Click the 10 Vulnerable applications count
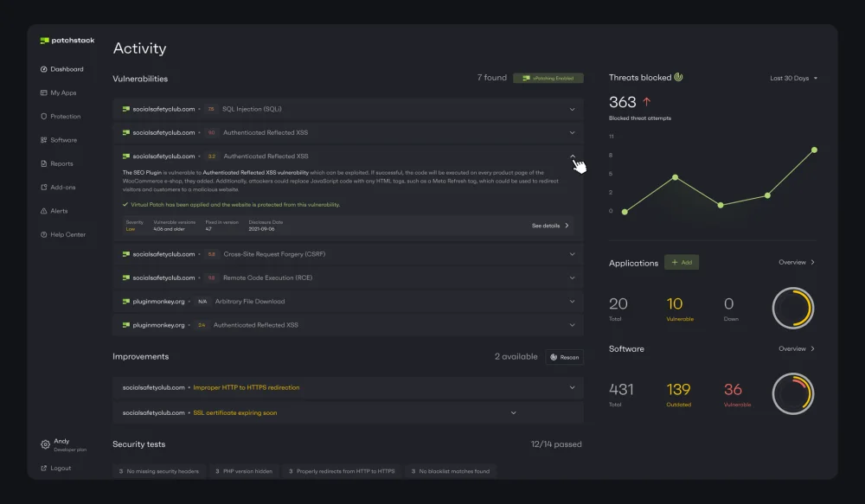 click(x=675, y=303)
